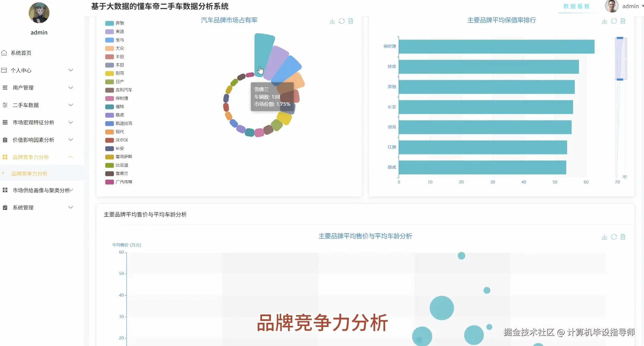Open data view of value retention chart
This screenshot has height=346, width=644.
pyautogui.click(x=623, y=21)
